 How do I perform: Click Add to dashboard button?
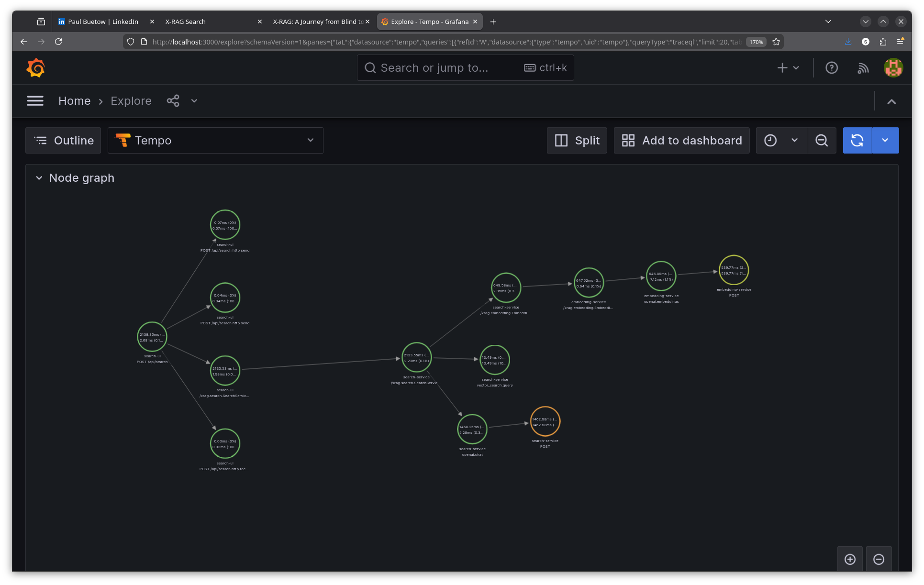(x=681, y=141)
